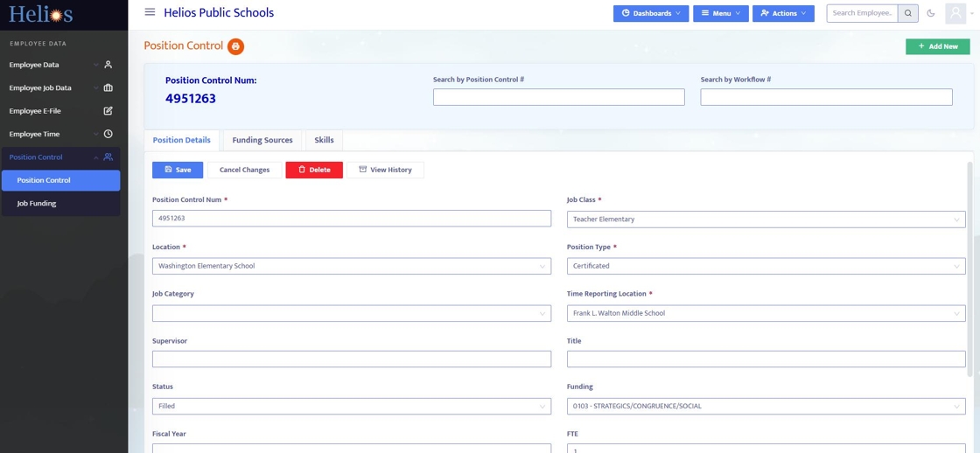
Task: Click Cancel Changes button
Action: [x=244, y=170]
